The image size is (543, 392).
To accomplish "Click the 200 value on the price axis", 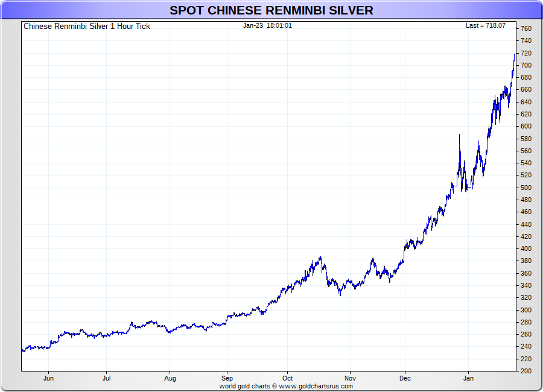I will 526,371.
